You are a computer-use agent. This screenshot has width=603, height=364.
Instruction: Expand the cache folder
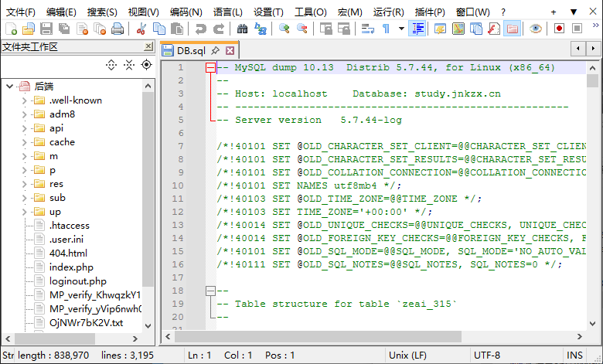pyautogui.click(x=24, y=142)
